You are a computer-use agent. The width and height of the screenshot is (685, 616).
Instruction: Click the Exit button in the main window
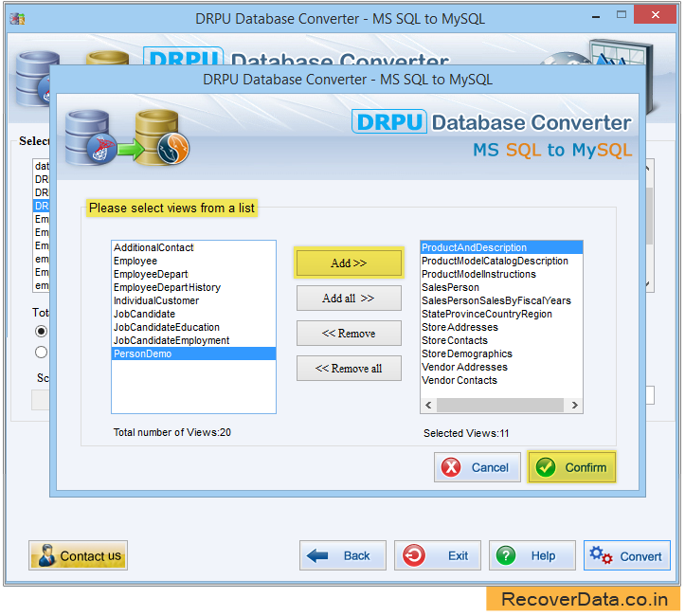coord(438,555)
